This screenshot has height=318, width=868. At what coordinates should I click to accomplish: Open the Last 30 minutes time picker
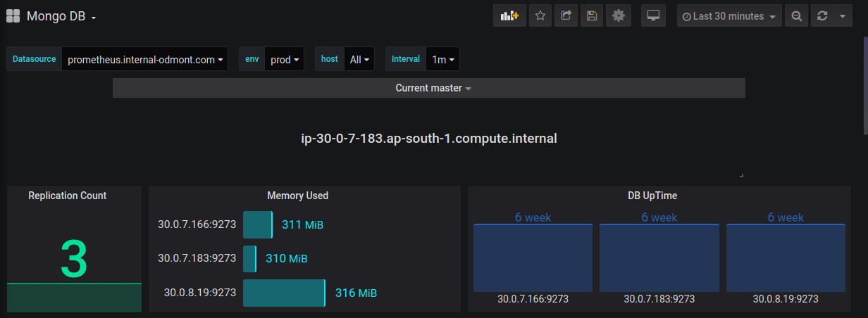tap(729, 15)
